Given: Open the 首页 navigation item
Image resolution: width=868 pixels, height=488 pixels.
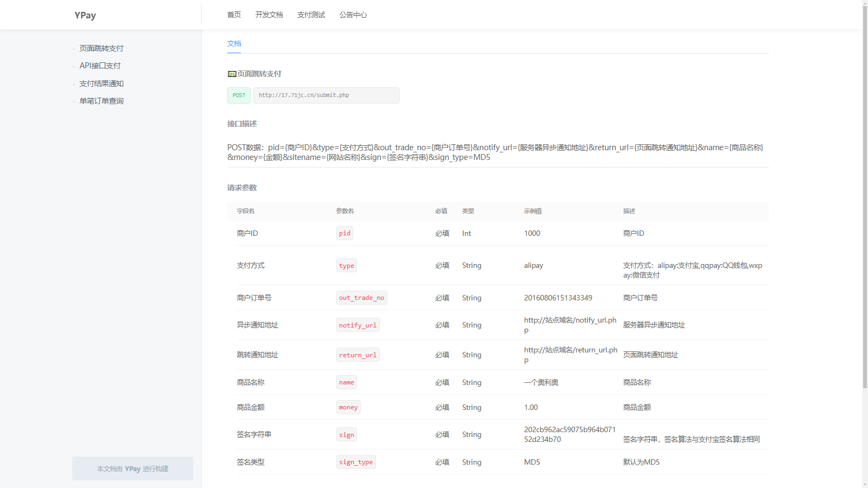Looking at the screenshot, I should [234, 15].
